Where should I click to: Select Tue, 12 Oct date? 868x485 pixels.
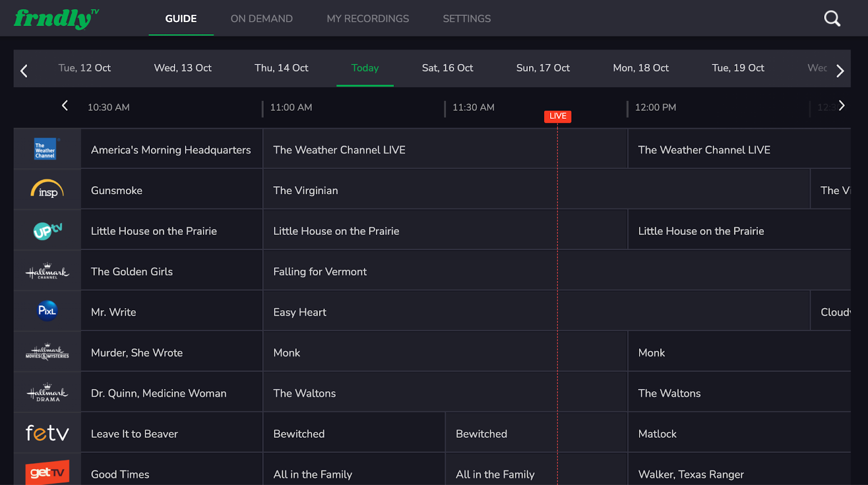tap(85, 68)
